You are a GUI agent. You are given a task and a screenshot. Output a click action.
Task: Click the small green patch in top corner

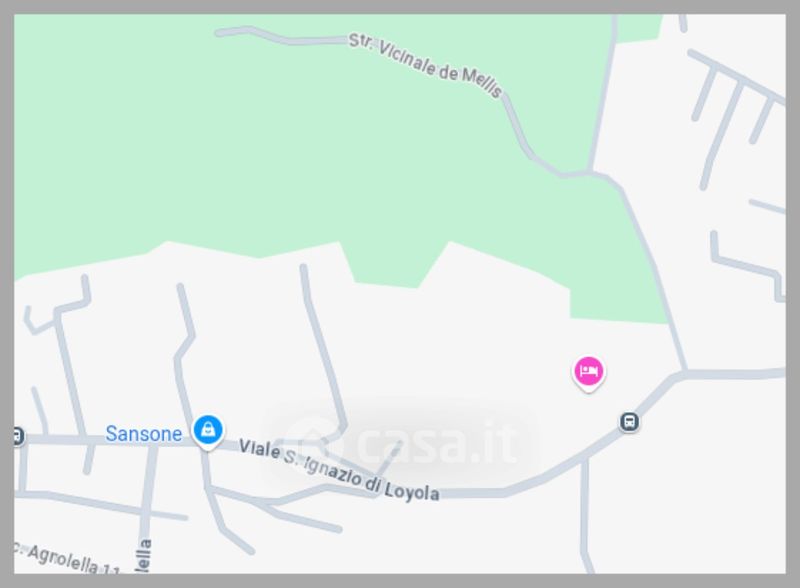pos(639,28)
